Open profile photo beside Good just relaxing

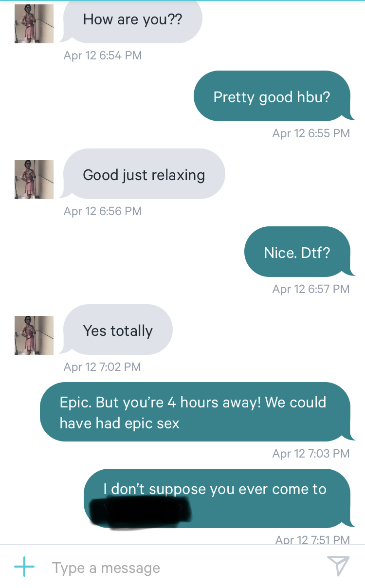pyautogui.click(x=34, y=180)
